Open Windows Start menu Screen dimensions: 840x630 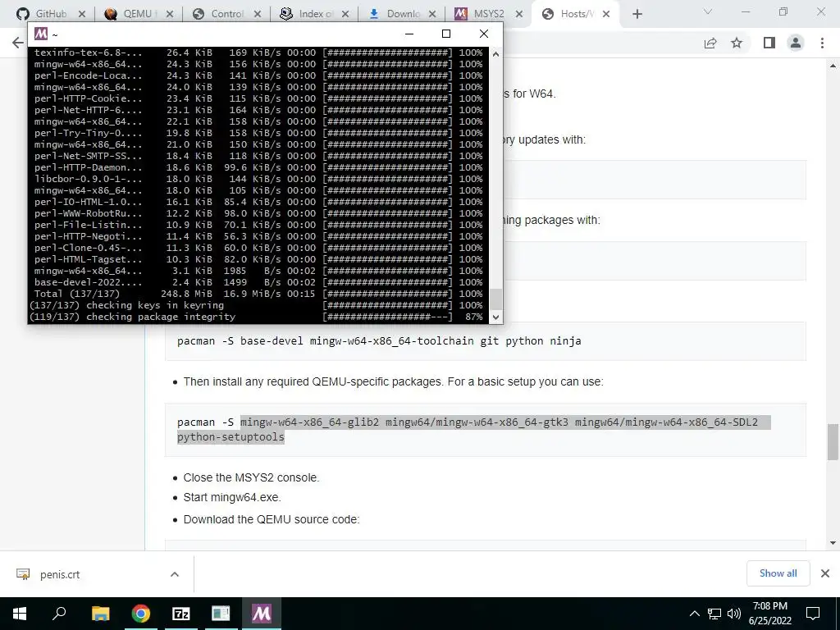[20, 614]
